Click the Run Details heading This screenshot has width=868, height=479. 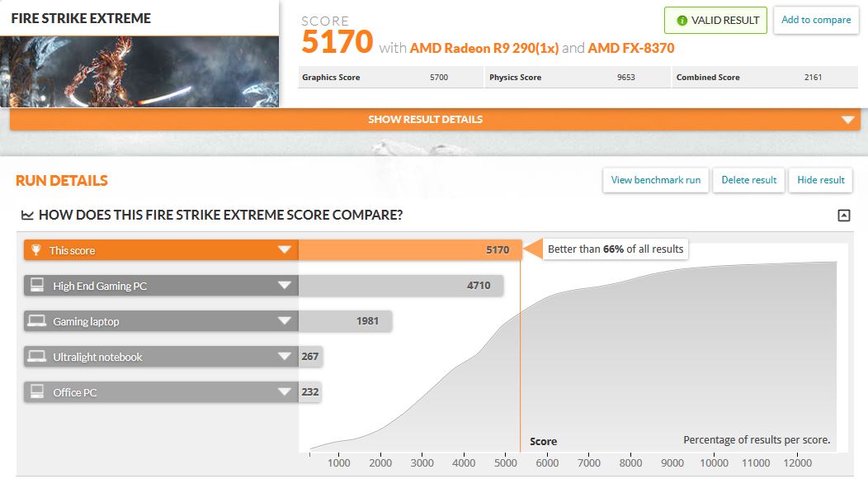click(62, 181)
